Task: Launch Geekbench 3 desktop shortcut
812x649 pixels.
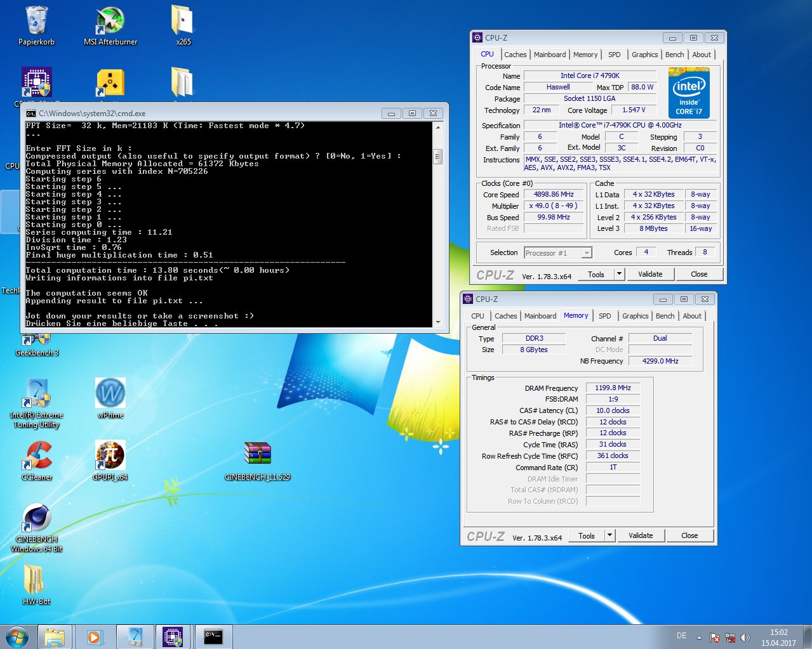Action: click(x=36, y=346)
